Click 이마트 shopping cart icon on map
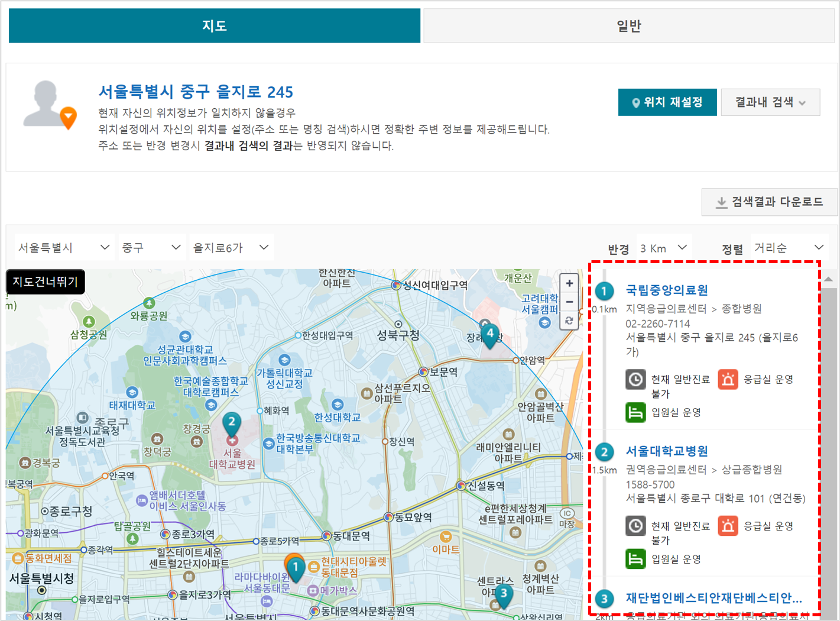The height and width of the screenshot is (621, 840). (x=446, y=536)
